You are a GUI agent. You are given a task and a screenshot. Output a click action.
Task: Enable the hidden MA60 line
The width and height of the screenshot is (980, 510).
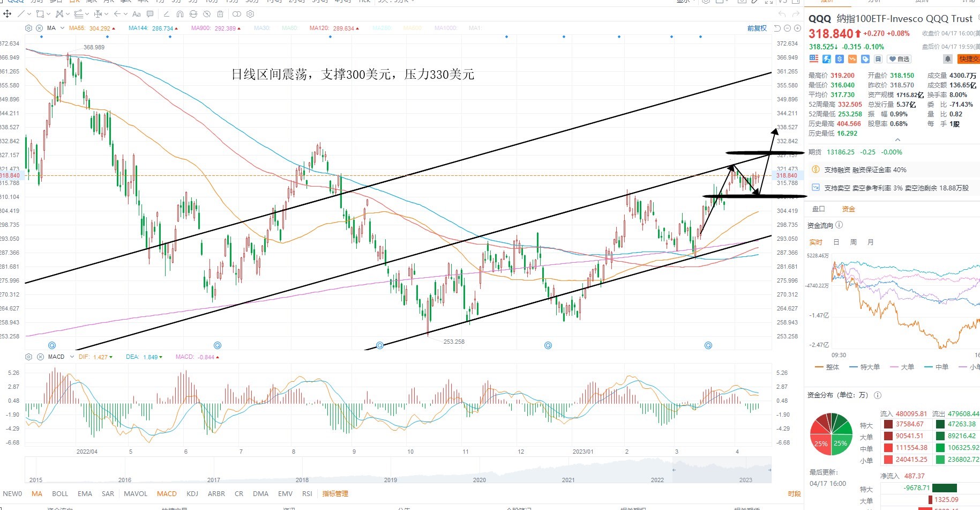[289, 28]
